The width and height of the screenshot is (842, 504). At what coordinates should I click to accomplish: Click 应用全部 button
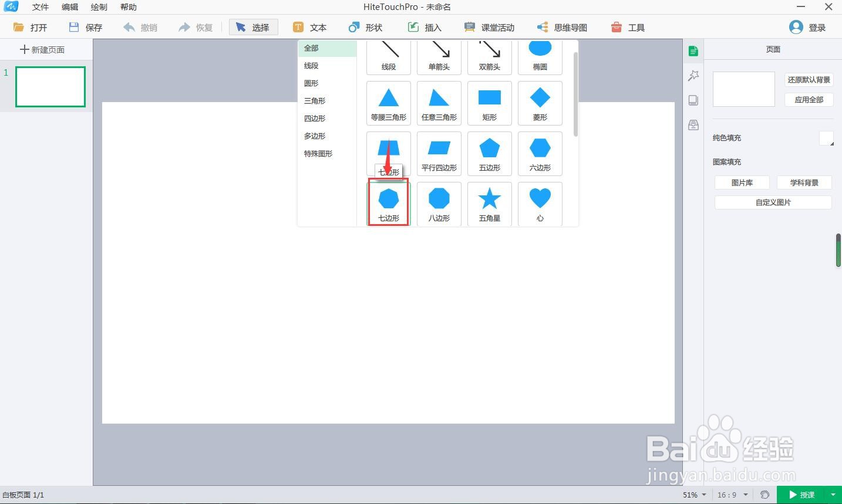pos(809,100)
